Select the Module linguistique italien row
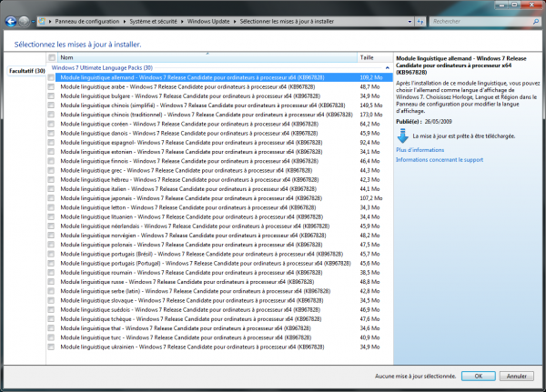This screenshot has height=392, width=546. (x=219, y=188)
